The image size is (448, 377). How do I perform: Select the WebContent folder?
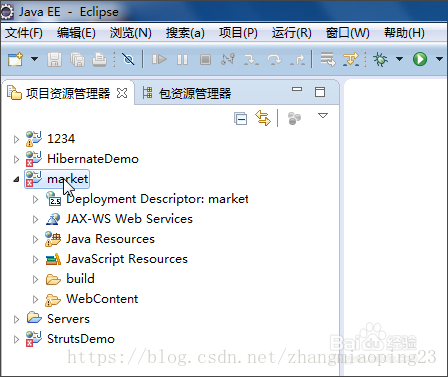(x=102, y=299)
